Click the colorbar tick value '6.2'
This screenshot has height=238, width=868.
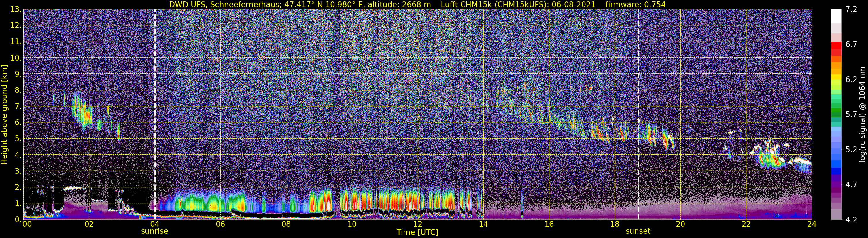[x=851, y=80]
